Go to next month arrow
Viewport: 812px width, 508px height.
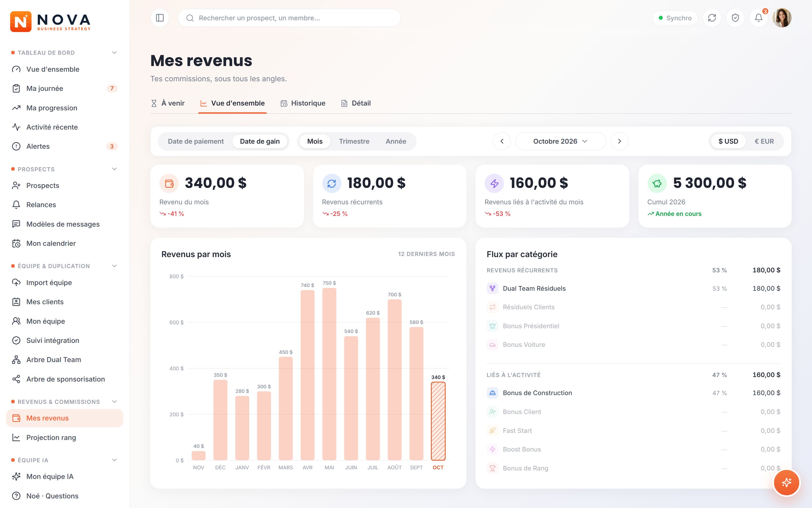tap(619, 141)
